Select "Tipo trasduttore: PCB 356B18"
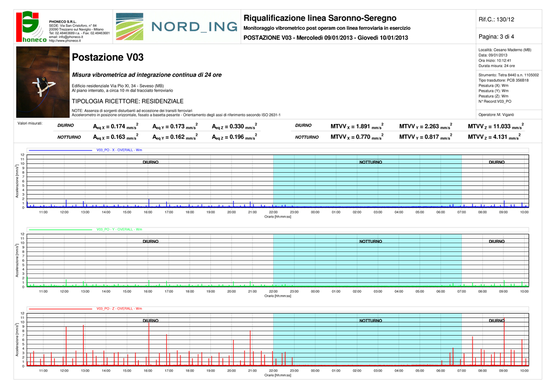This screenshot has height=392, width=555. [x=504, y=80]
